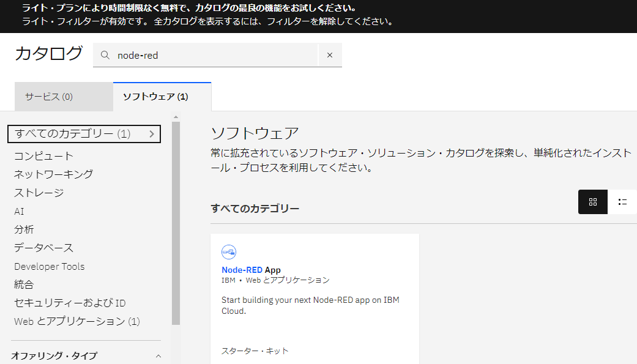Select the Web とアプリケーション (1) category
Screen dimensions: 637x364
coord(77,321)
